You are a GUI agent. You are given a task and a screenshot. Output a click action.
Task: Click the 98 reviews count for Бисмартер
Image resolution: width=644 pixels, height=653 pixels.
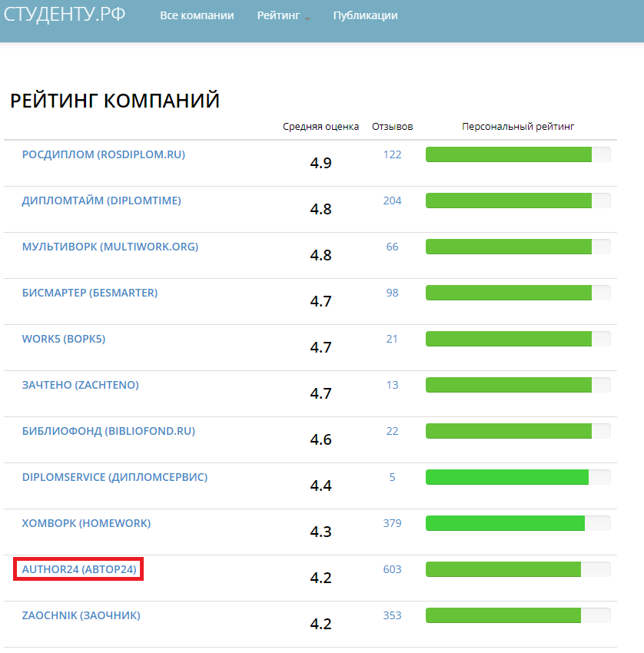point(392,293)
